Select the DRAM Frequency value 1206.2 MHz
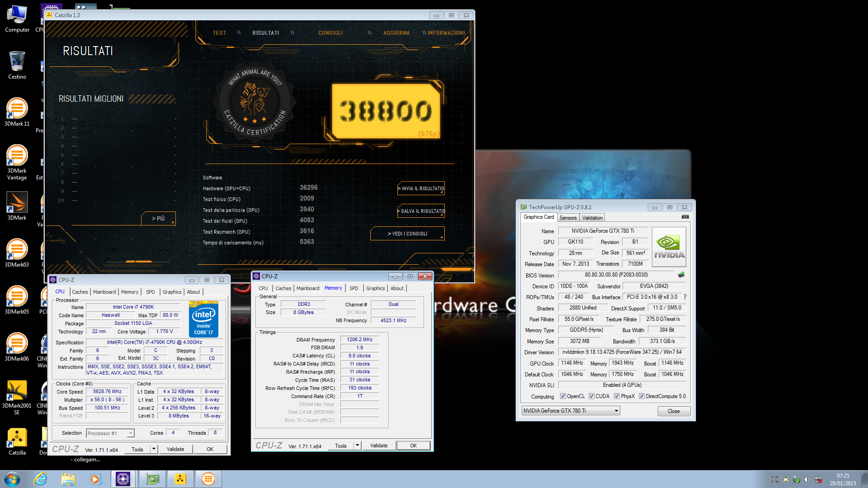Viewport: 868px width, 488px height. 359,339
